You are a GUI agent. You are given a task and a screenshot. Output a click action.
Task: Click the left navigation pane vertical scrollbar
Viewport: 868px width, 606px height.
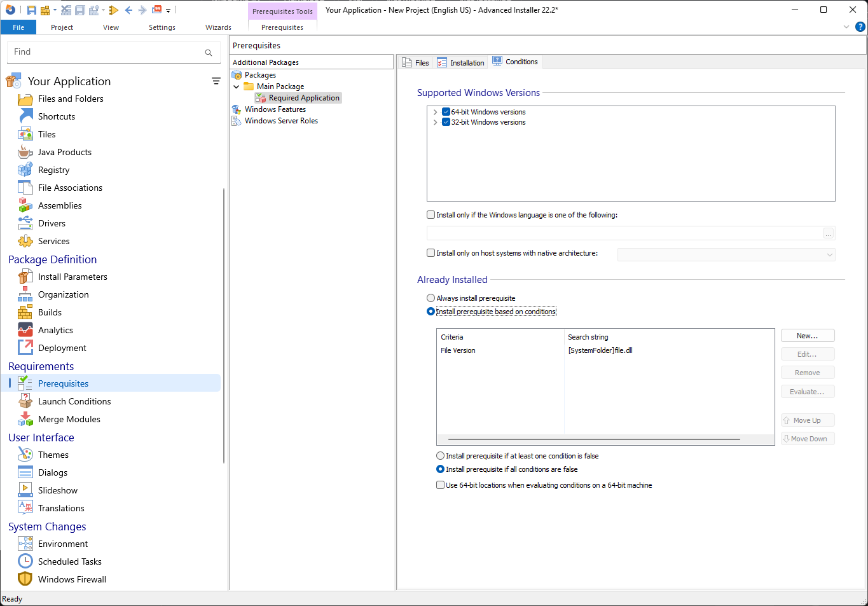point(224,326)
